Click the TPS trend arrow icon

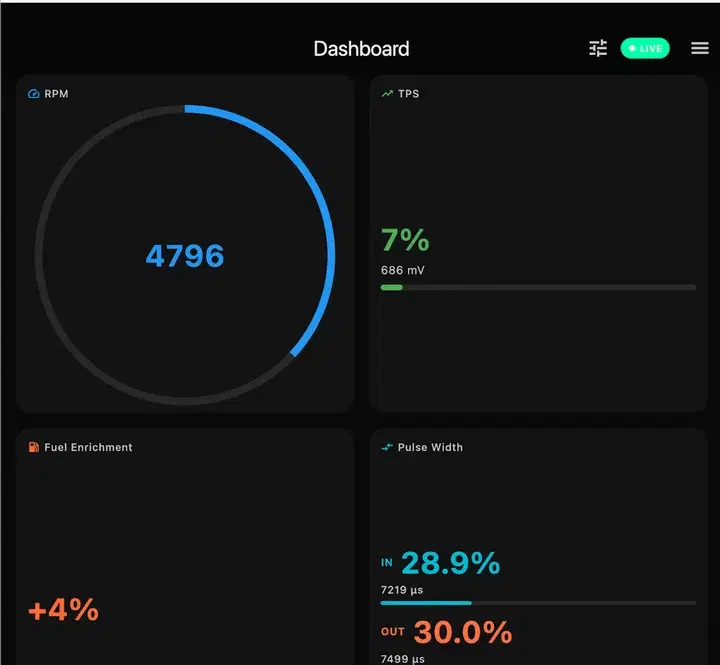coord(387,94)
